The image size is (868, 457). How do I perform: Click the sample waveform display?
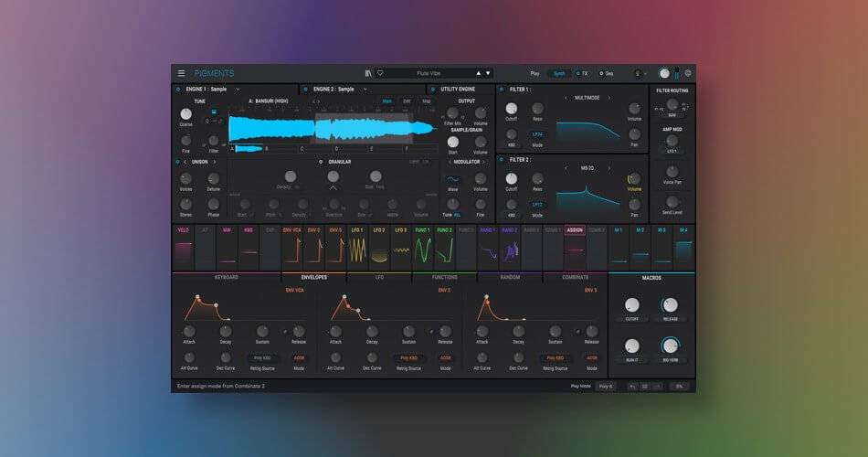333,129
